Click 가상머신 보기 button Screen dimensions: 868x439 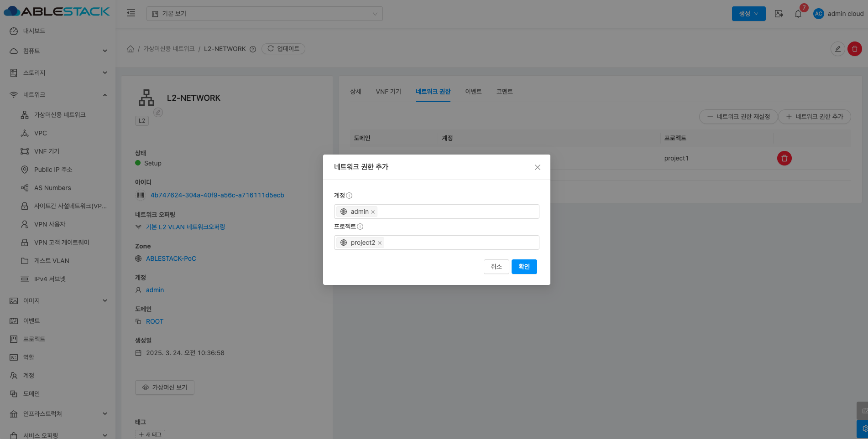(165, 387)
